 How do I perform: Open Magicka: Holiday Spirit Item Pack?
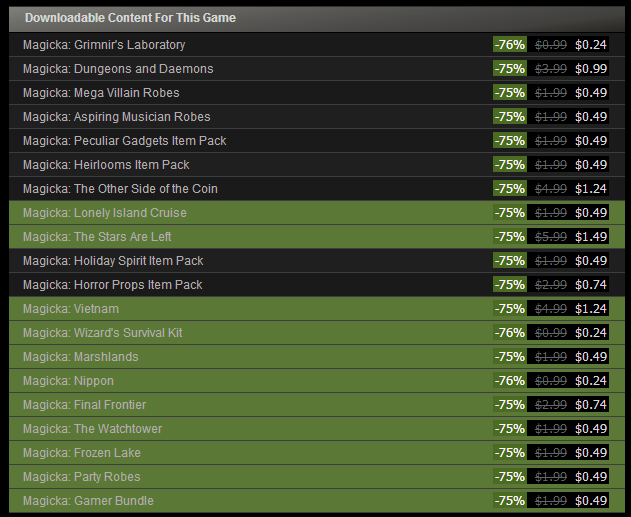317,261
